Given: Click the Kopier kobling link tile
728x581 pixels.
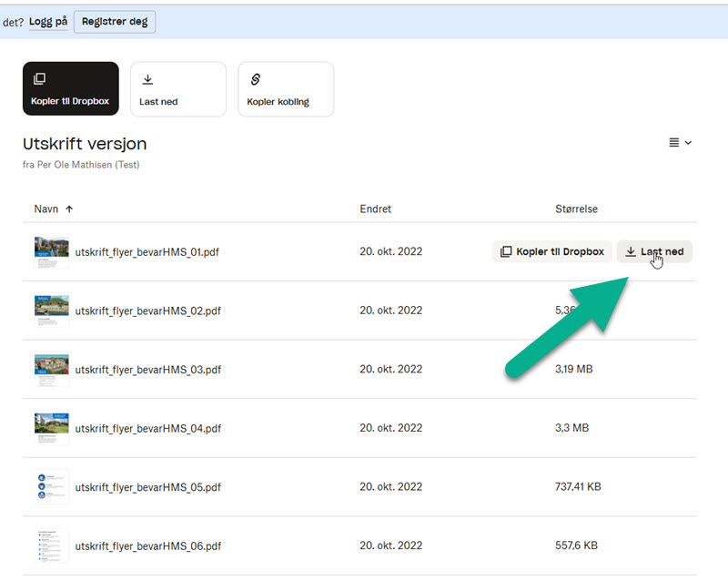Looking at the screenshot, I should pyautogui.click(x=285, y=89).
